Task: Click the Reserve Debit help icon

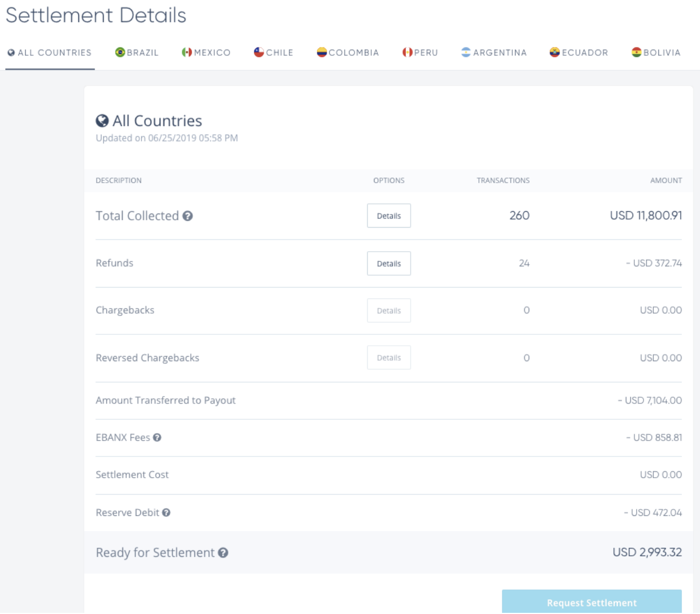Action: coord(166,513)
